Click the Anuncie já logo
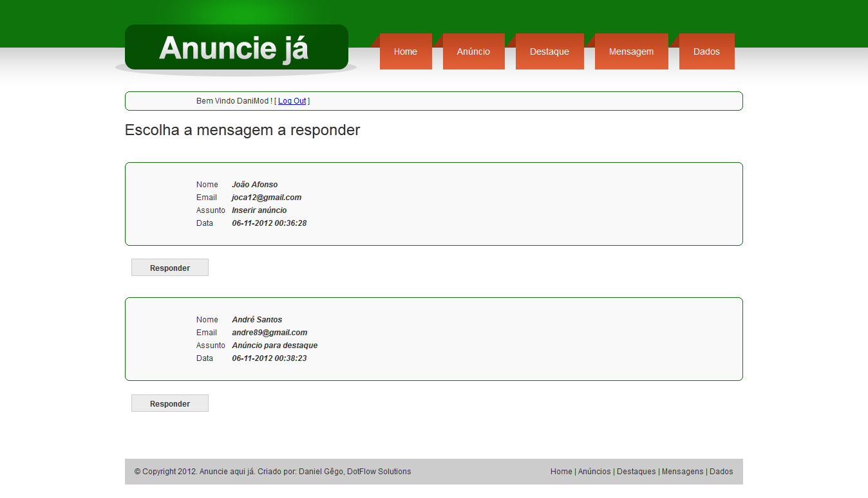868x498 pixels. pyautogui.click(x=236, y=48)
